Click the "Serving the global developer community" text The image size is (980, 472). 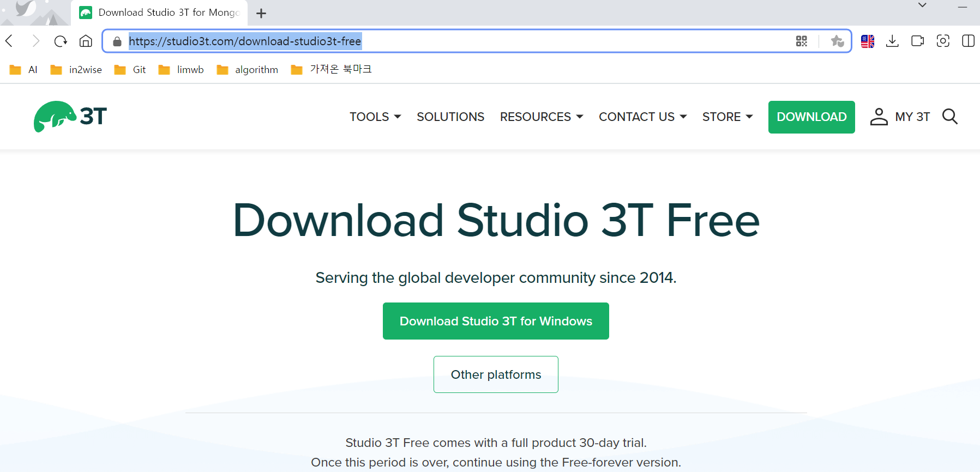496,278
